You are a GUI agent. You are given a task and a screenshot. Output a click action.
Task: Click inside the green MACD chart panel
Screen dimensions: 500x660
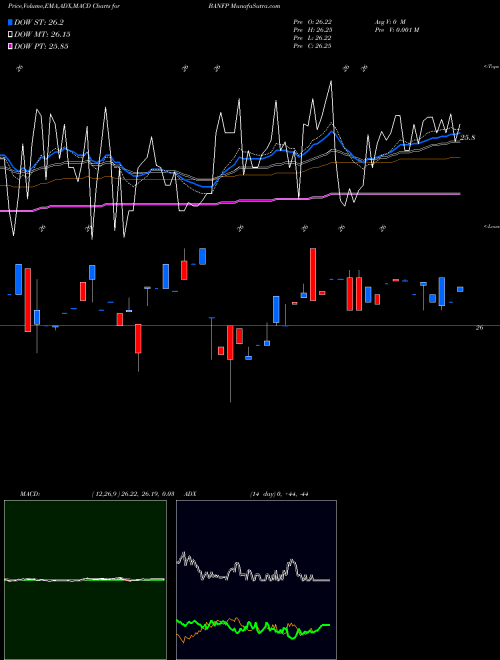click(85, 580)
